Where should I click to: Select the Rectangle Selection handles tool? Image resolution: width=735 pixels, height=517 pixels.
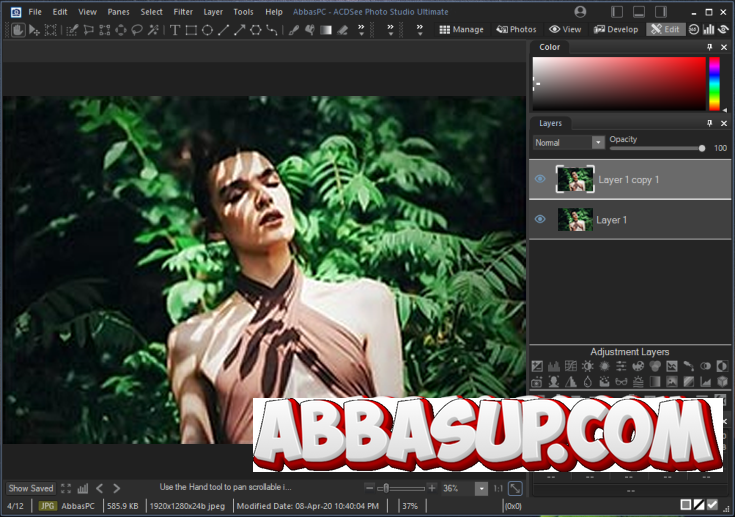coord(105,30)
